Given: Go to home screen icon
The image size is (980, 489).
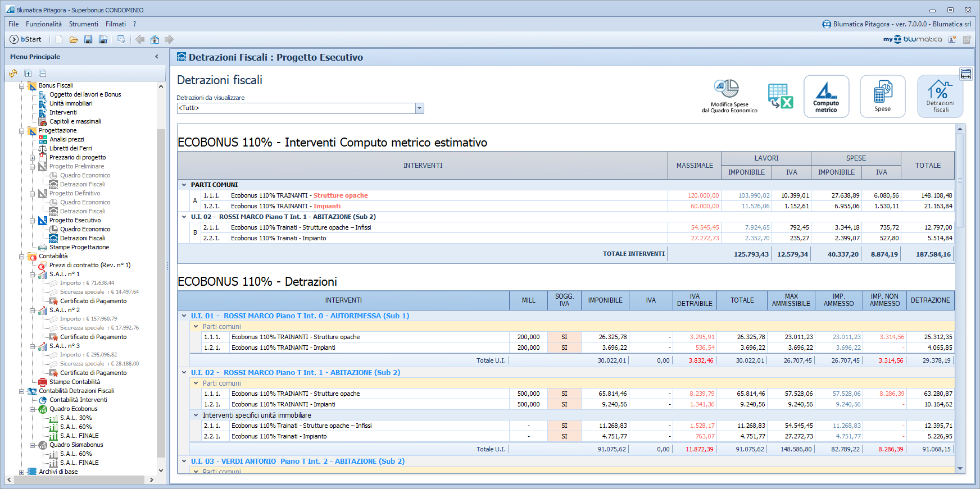Looking at the screenshot, I should (x=155, y=39).
